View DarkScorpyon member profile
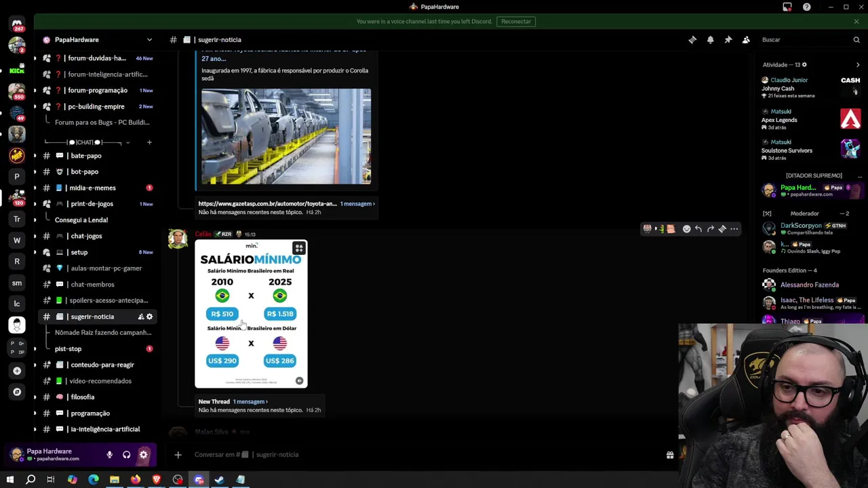Image resolution: width=868 pixels, height=488 pixels. click(810, 229)
